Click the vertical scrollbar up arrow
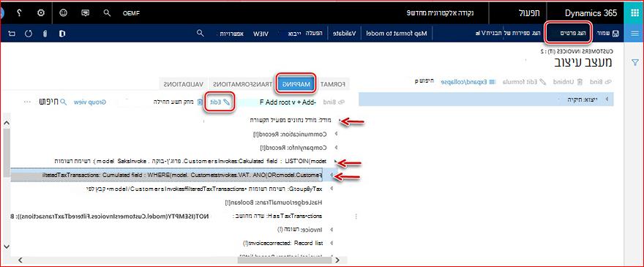 click(6, 122)
